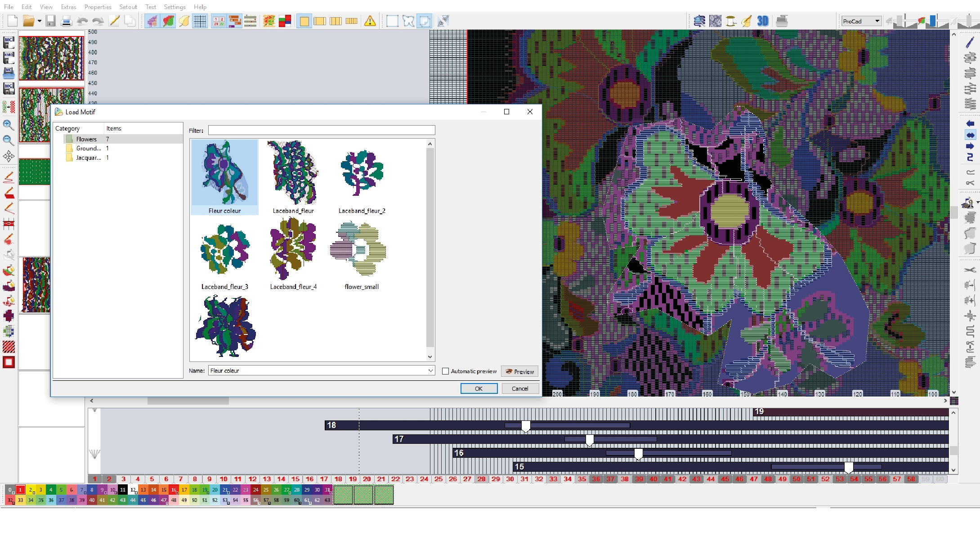980x537 pixels.
Task: Open the Help menu
Action: [200, 7]
